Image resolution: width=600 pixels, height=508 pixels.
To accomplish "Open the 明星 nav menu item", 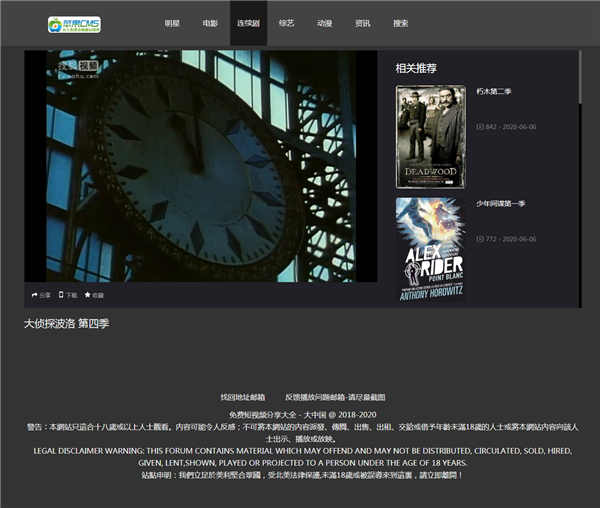I will point(172,23).
